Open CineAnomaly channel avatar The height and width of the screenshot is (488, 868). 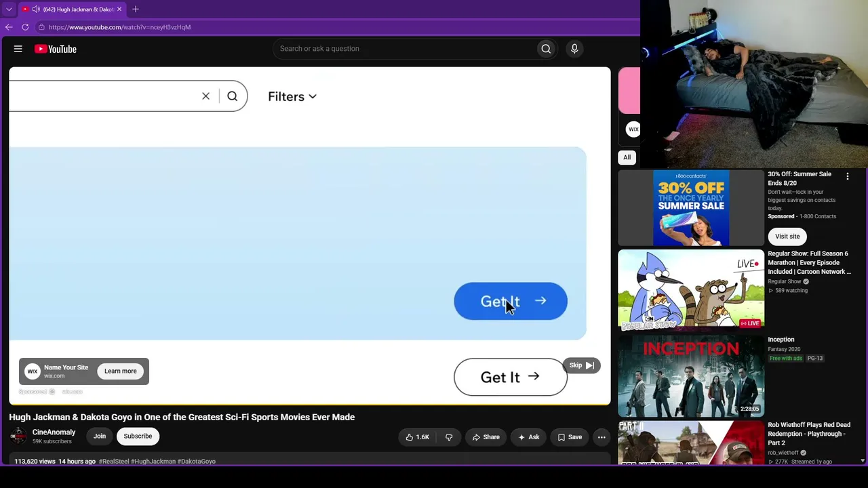[x=18, y=436]
